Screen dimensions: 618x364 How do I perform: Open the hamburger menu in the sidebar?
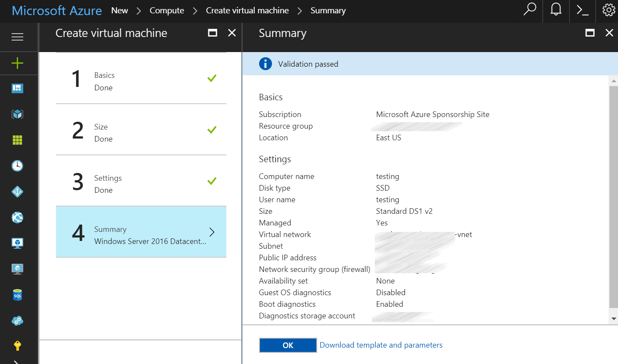(17, 37)
